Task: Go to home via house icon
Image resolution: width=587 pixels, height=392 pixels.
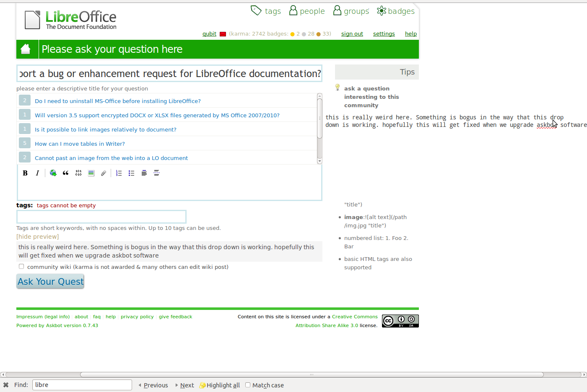Action: point(26,49)
